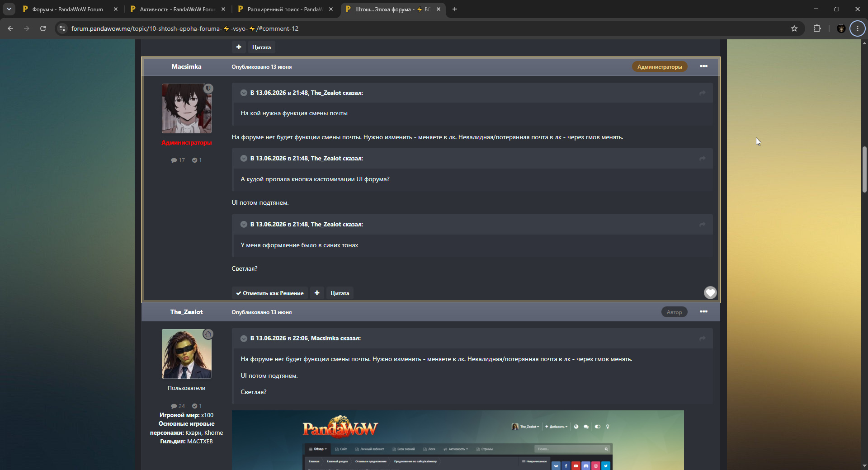Image resolution: width=868 pixels, height=470 pixels.
Task: Open The_Zealot profile name link
Action: click(x=186, y=312)
